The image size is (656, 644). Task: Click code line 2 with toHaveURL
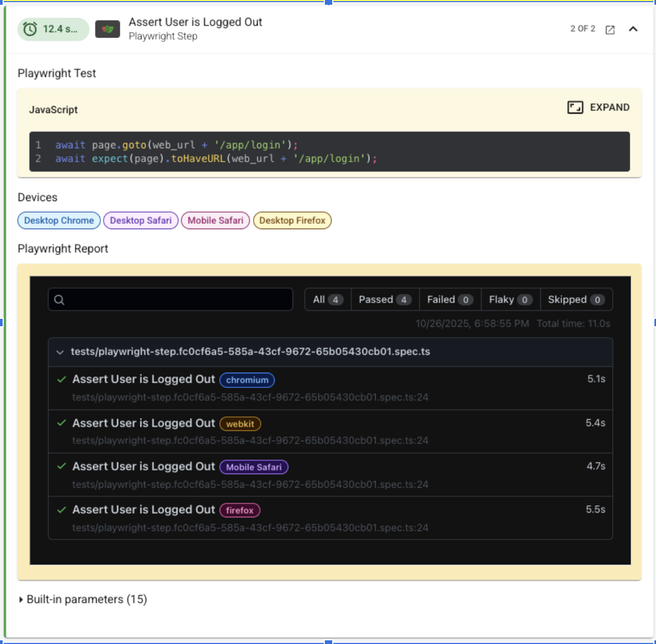point(216,158)
